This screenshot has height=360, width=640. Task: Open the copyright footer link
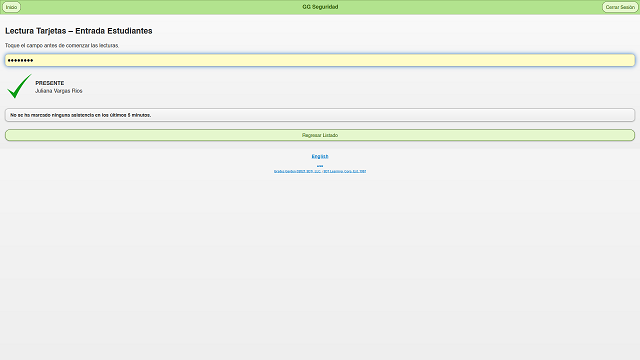click(320, 171)
